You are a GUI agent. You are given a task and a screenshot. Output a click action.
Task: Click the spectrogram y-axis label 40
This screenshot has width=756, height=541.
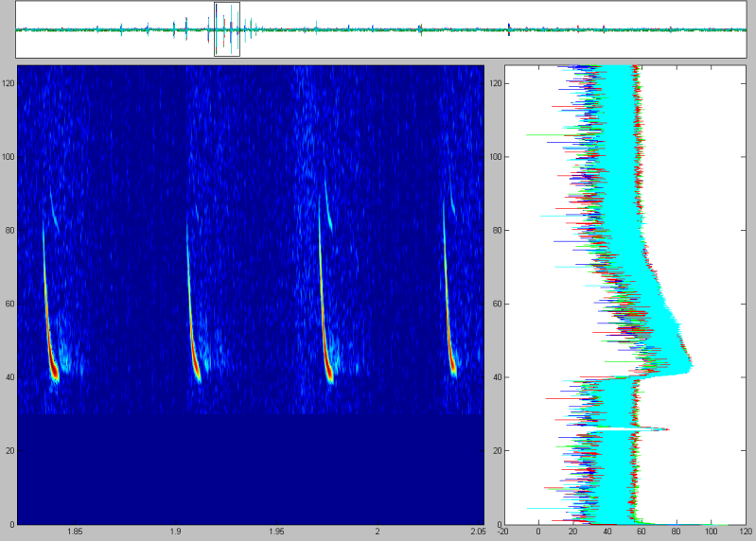pyautogui.click(x=9, y=377)
